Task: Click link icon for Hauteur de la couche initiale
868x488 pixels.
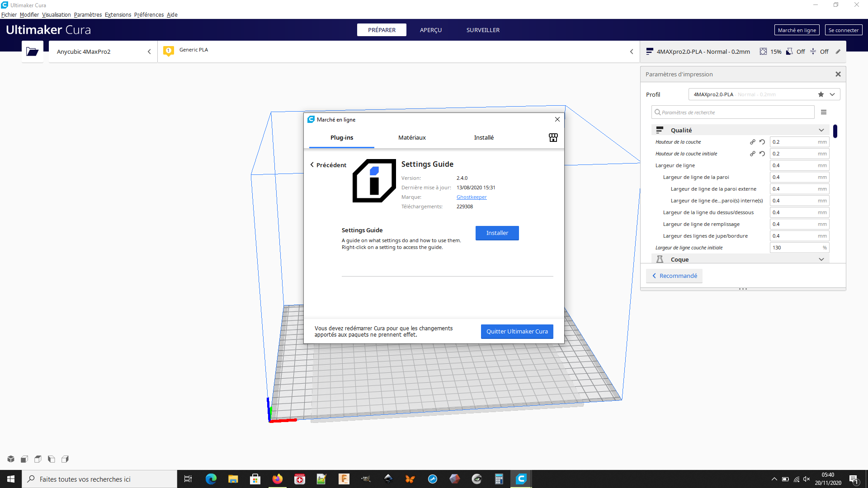Action: tap(752, 154)
